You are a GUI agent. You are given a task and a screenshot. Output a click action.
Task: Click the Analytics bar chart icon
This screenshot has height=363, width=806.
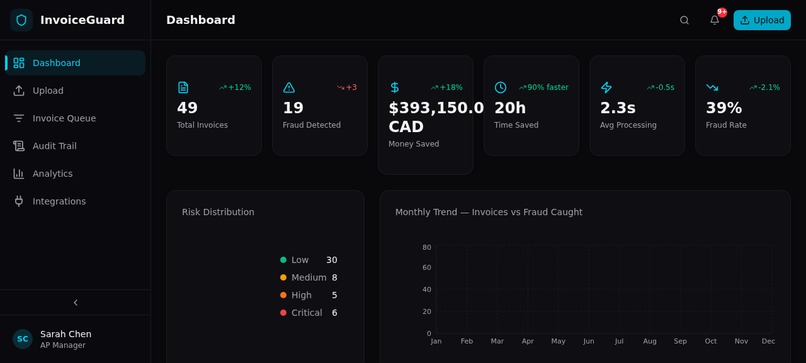(x=19, y=174)
